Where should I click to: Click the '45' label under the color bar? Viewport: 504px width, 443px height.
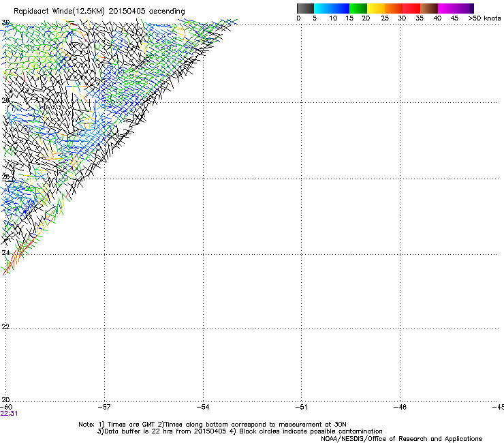454,18
